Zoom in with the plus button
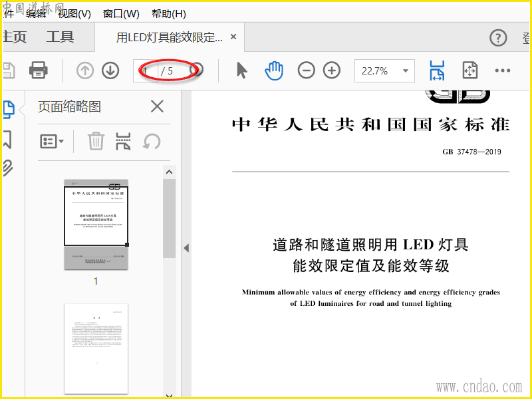The image size is (532, 399). coord(331,70)
